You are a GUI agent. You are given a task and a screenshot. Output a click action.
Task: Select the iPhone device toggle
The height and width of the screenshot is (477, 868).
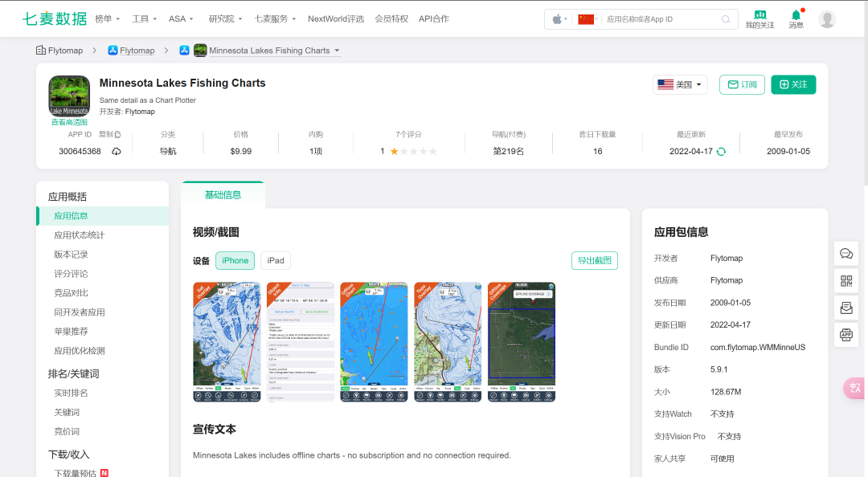click(235, 261)
